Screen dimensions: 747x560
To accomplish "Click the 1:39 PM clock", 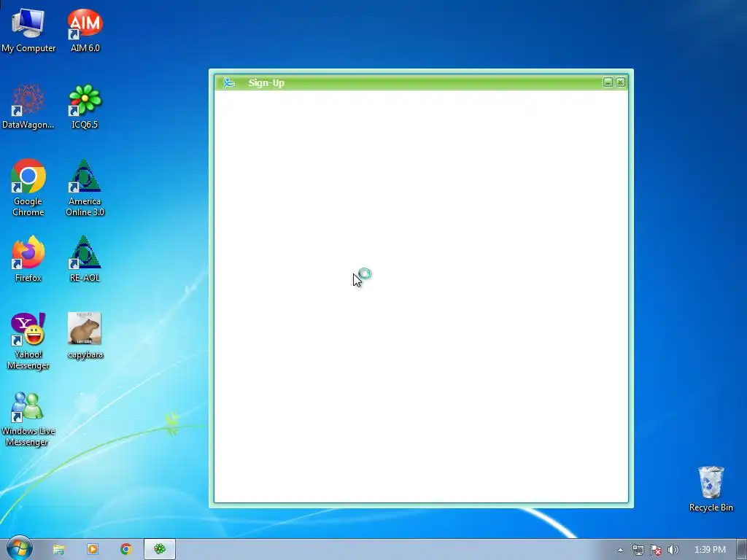I will [710, 550].
